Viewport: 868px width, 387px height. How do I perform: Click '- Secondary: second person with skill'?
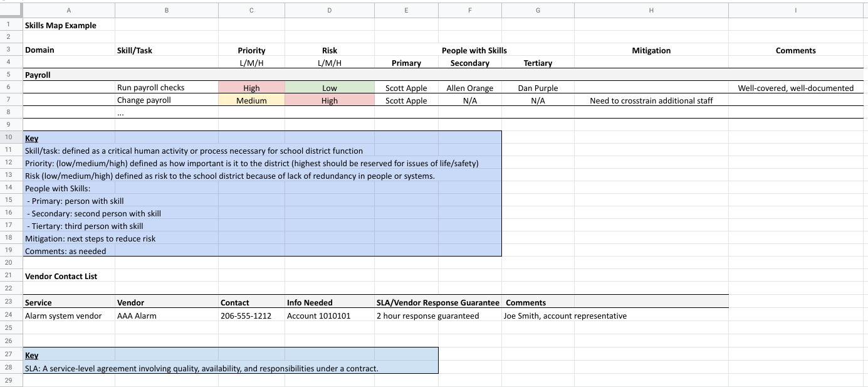(94, 213)
